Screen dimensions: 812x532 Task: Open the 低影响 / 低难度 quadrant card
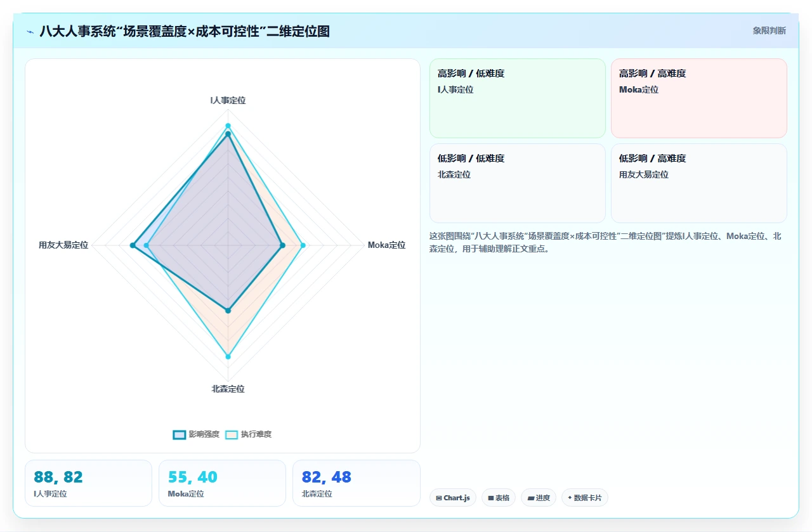click(x=518, y=183)
